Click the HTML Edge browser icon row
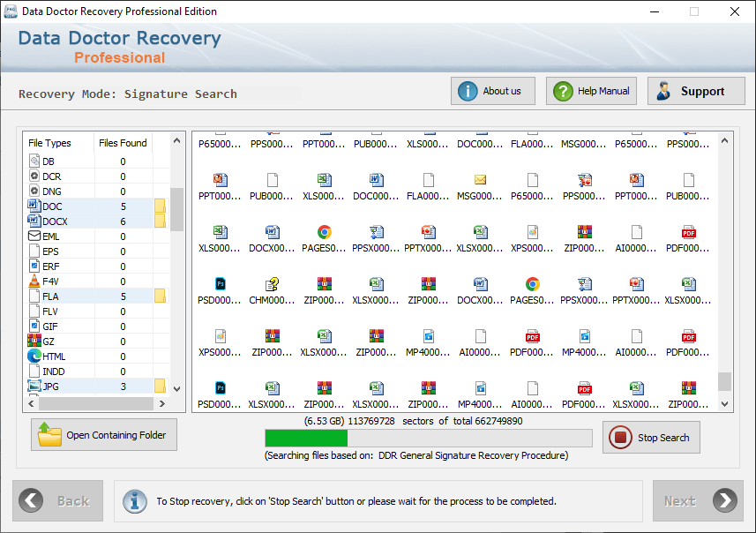Viewport: 756px width, 533px height. (x=96, y=357)
